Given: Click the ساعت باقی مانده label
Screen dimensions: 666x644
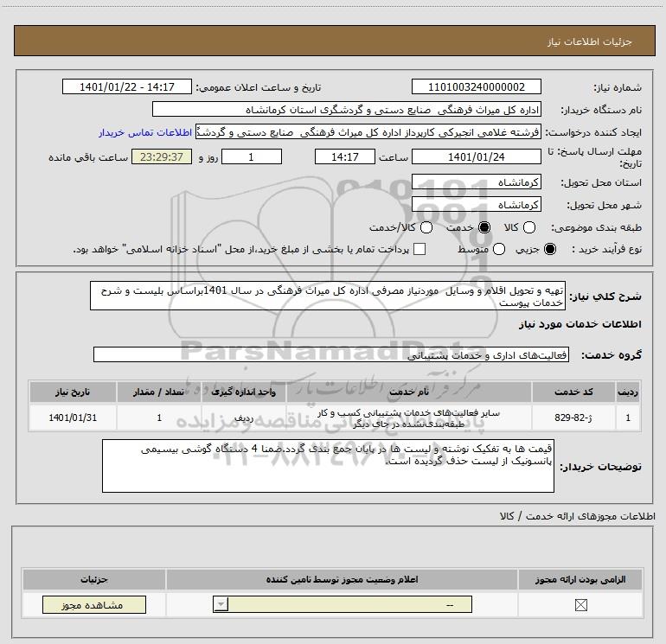Looking at the screenshot, I should (88, 157).
